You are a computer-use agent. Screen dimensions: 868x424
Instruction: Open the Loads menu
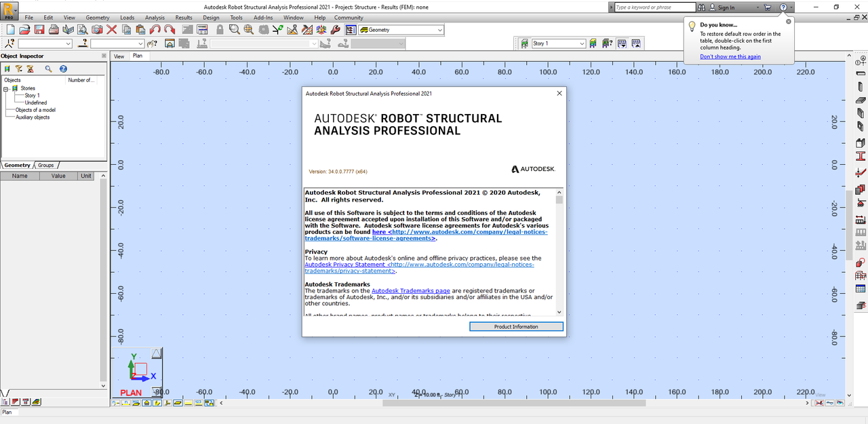[127, 18]
